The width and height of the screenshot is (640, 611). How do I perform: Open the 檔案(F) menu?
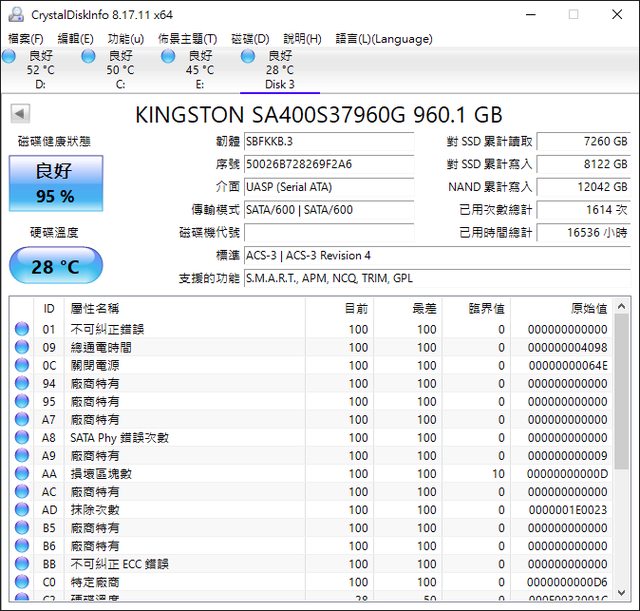(x=26, y=39)
